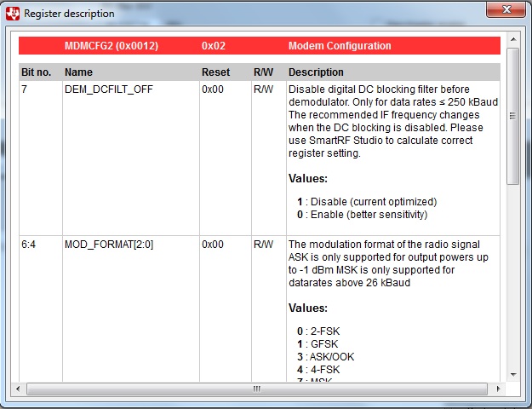The image size is (532, 409).
Task: Click the Texas Instruments logo icon in title bar
Action: coord(13,14)
